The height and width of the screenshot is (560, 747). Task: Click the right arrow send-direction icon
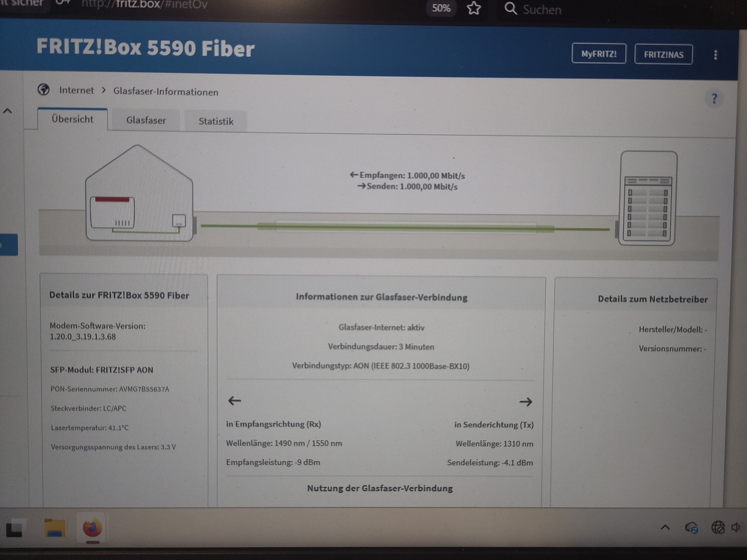526,401
